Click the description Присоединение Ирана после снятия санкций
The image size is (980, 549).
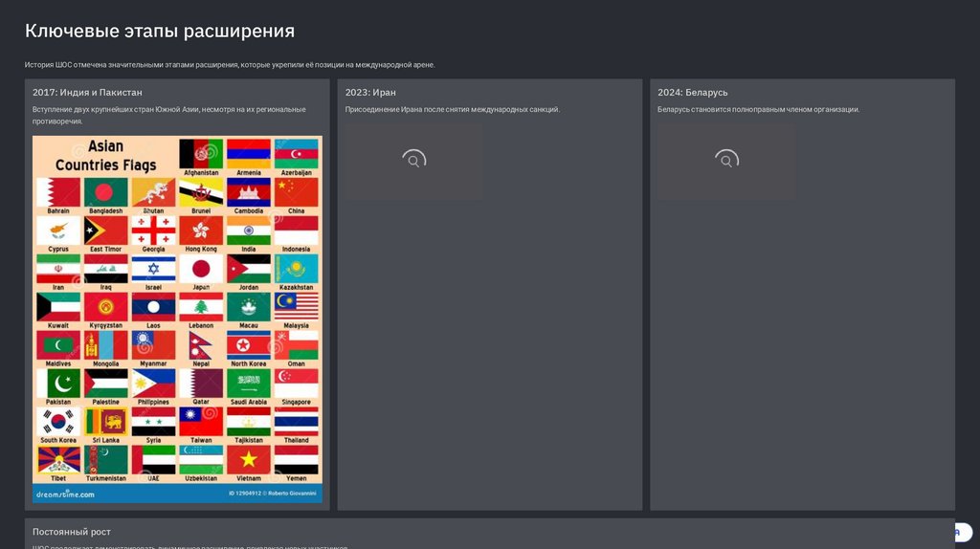pos(453,109)
